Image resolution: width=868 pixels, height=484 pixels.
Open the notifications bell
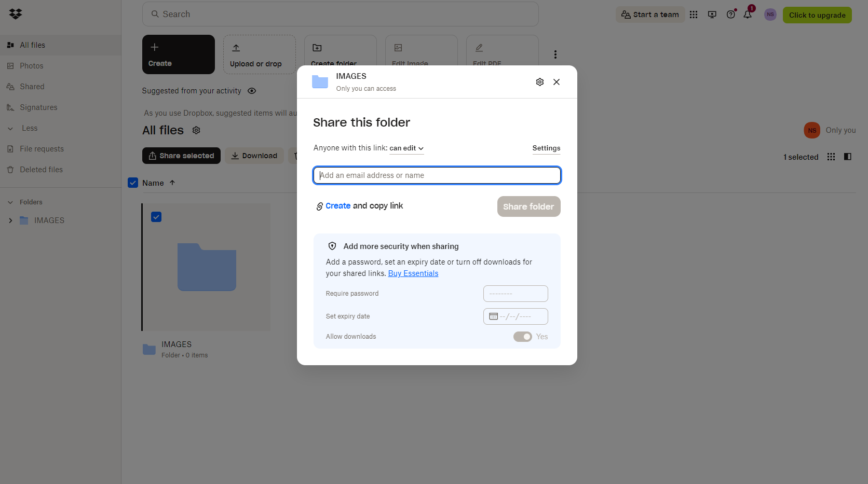click(748, 15)
